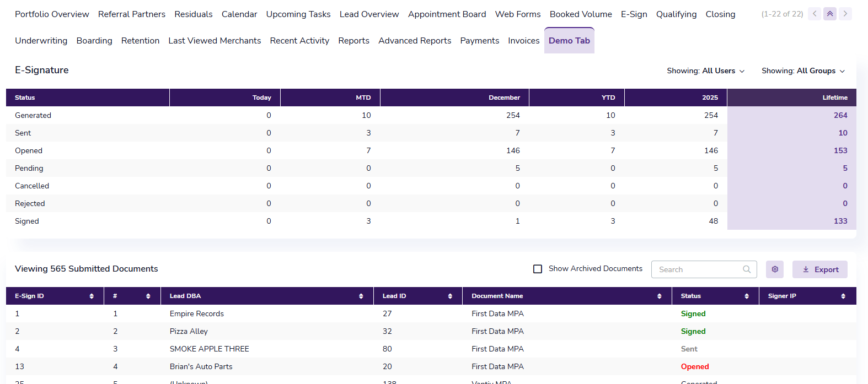Expand the All Groups dropdown
The height and width of the screenshot is (384, 868).
click(x=803, y=71)
